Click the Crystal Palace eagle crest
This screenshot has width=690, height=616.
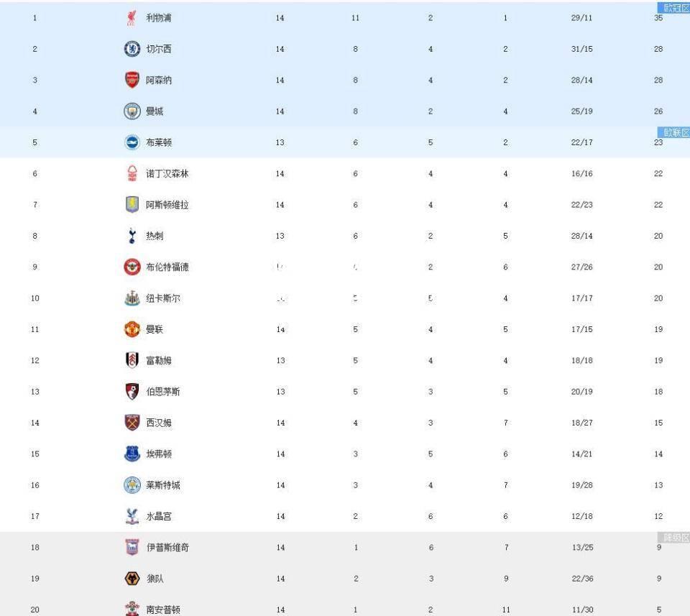132,516
